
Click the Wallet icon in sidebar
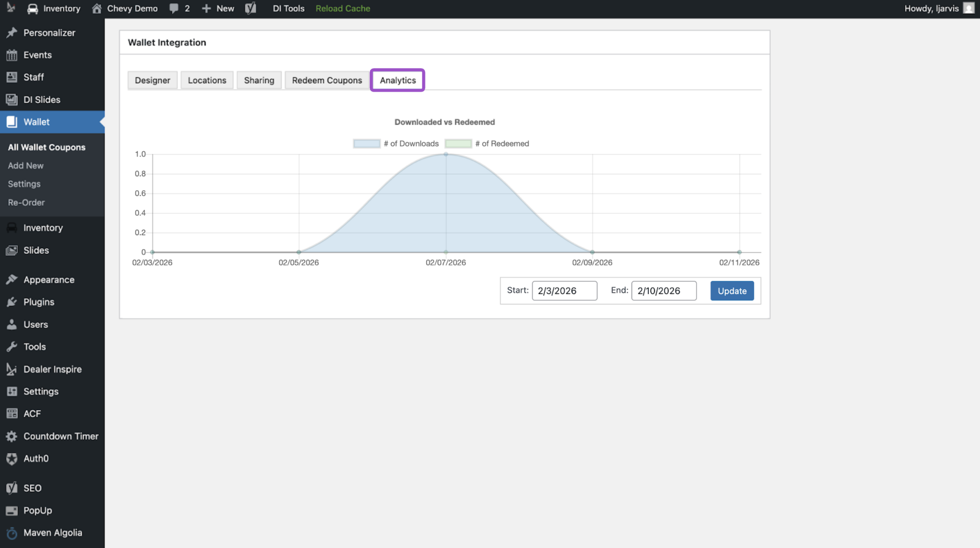coord(12,122)
